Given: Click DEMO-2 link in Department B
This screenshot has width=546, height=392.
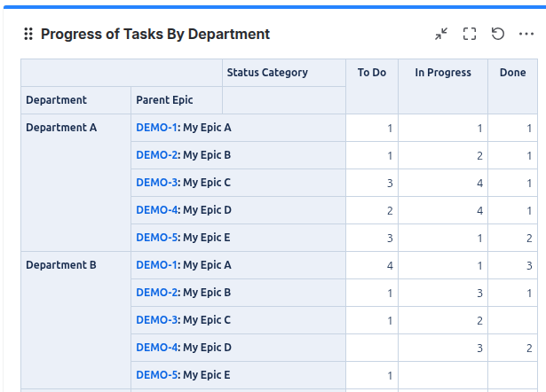Looking at the screenshot, I should [156, 293].
